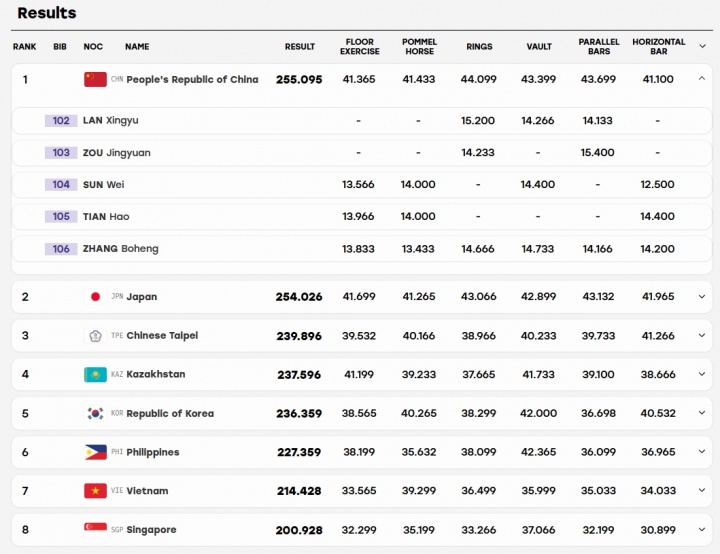Open the header column options chevron
The width and height of the screenshot is (720, 554).
[x=702, y=46]
